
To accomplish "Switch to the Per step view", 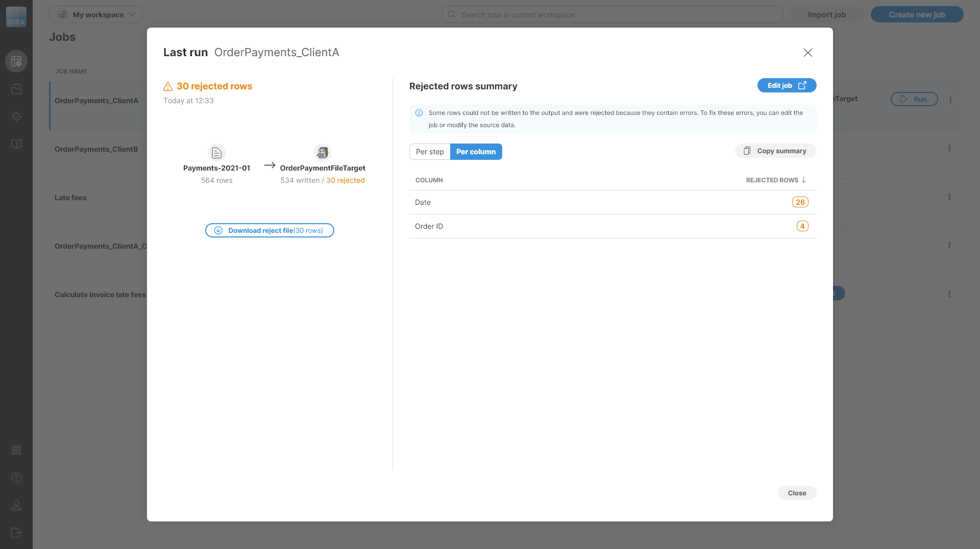I will tap(430, 152).
